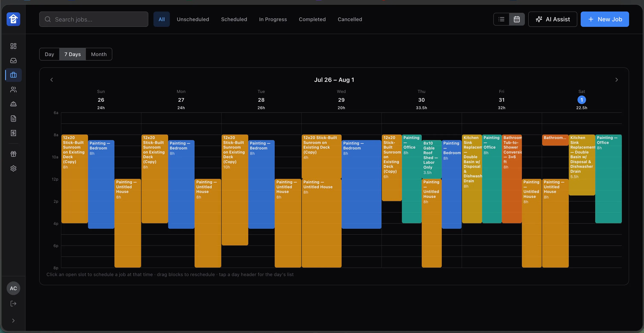This screenshot has width=644, height=333.
Task: Open Friday's Bathroom Tub-to-Shower Conversion block
Action: click(x=512, y=179)
